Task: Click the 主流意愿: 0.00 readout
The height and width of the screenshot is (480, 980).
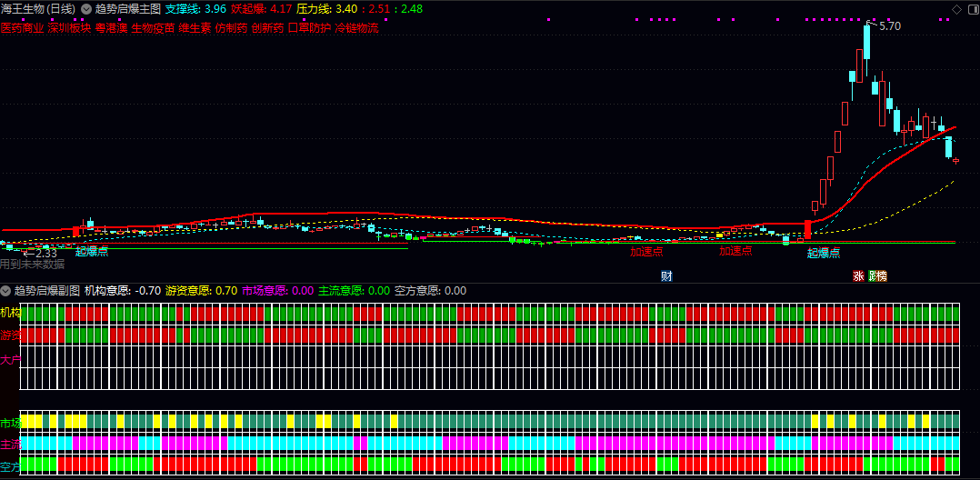Action: click(354, 291)
